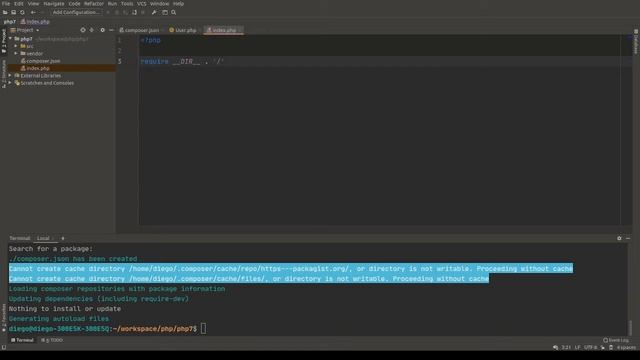Screen dimensions: 640x360
Task: Select composer.json in project tree
Action: coord(40,61)
